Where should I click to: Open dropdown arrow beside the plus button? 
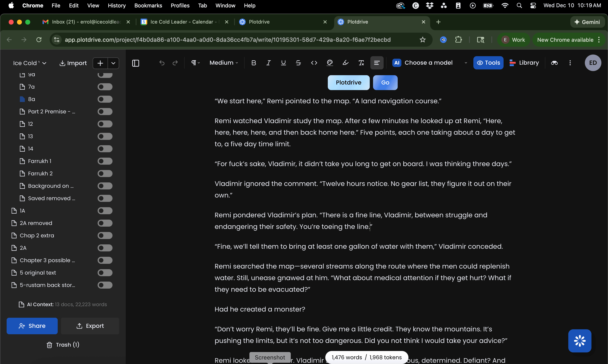tap(113, 63)
